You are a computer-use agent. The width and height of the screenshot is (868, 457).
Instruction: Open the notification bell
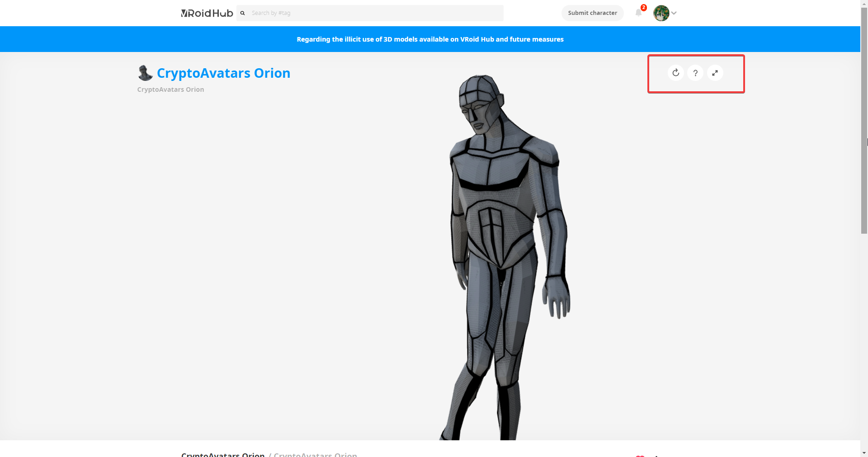pyautogui.click(x=638, y=13)
